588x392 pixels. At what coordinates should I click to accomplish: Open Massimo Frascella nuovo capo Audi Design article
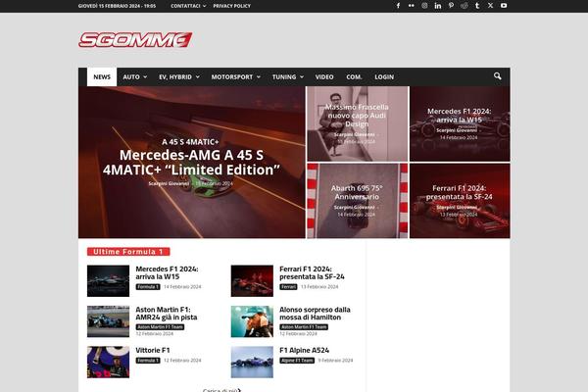tap(357, 116)
